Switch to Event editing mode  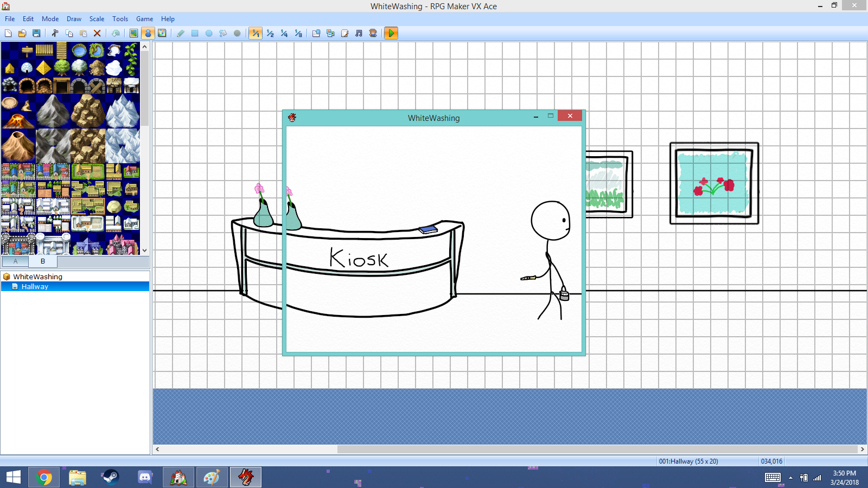pyautogui.click(x=148, y=33)
